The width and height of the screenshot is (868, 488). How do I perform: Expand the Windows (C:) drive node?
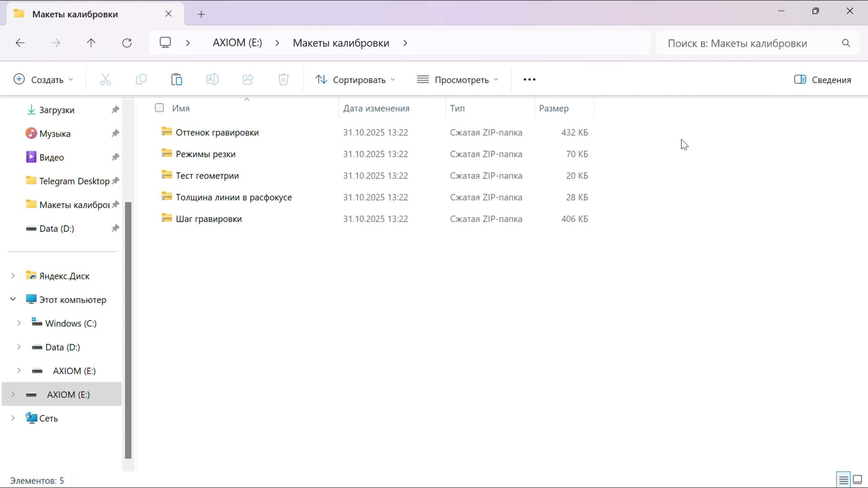point(19,323)
